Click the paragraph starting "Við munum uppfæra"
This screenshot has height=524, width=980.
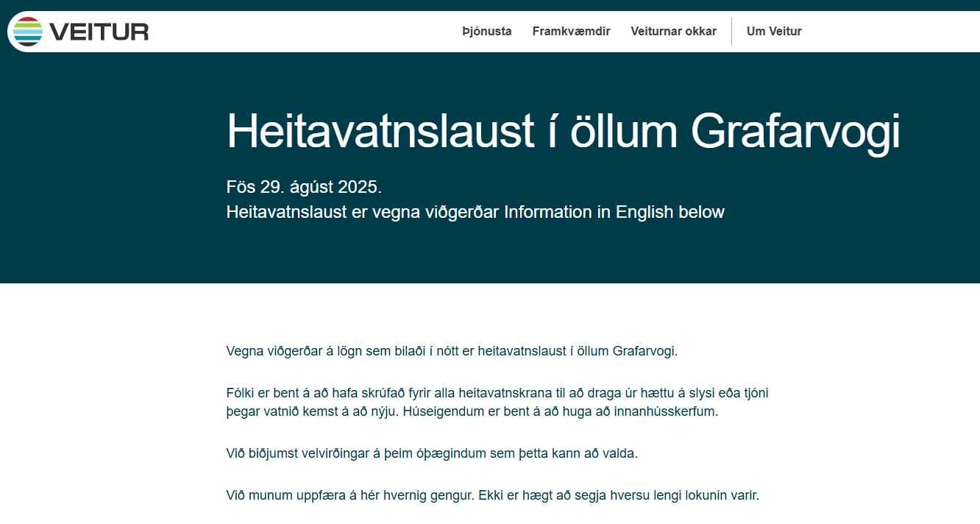[492, 495]
